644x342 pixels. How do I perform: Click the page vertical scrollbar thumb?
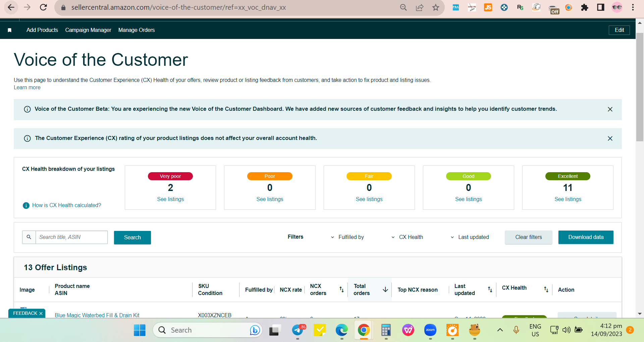(640, 87)
